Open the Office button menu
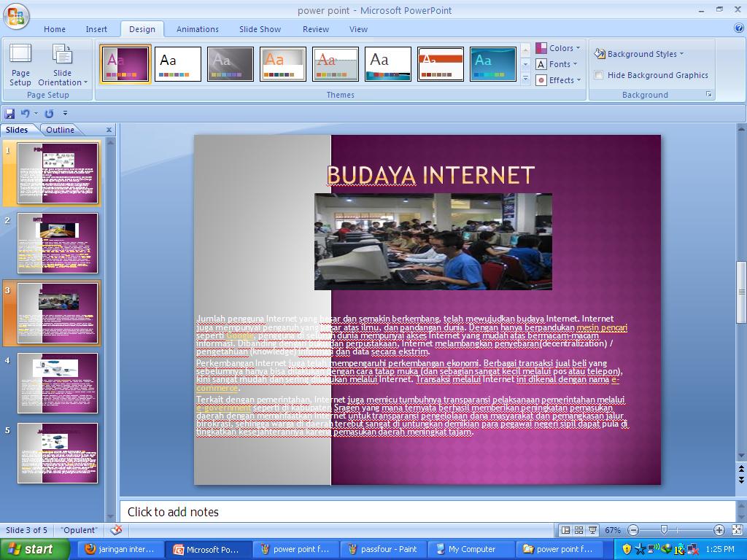 (x=18, y=17)
